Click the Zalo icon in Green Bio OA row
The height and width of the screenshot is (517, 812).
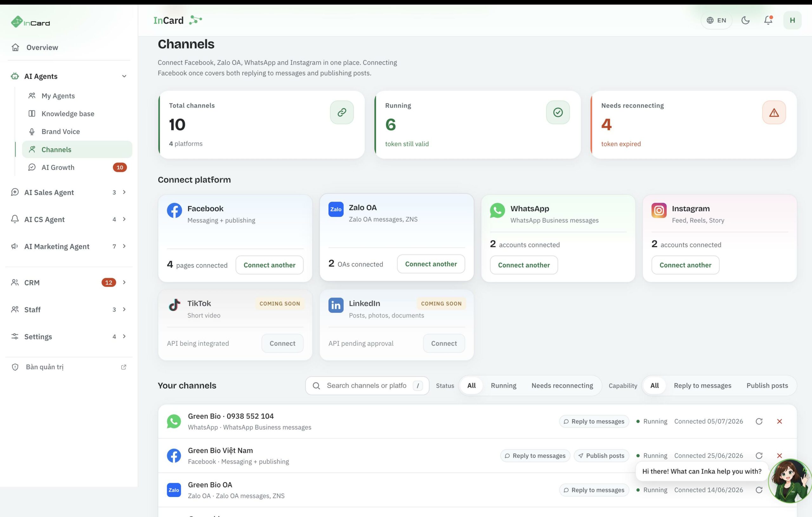pyautogui.click(x=174, y=490)
